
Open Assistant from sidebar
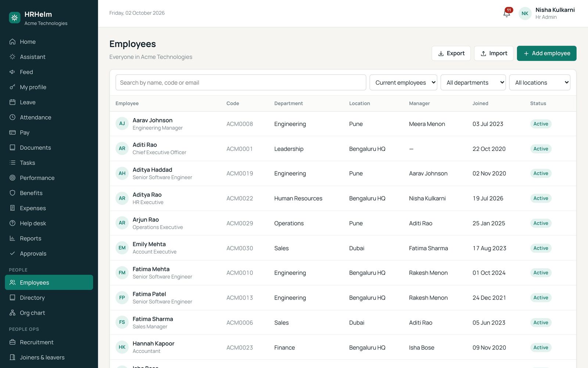[x=49, y=57]
